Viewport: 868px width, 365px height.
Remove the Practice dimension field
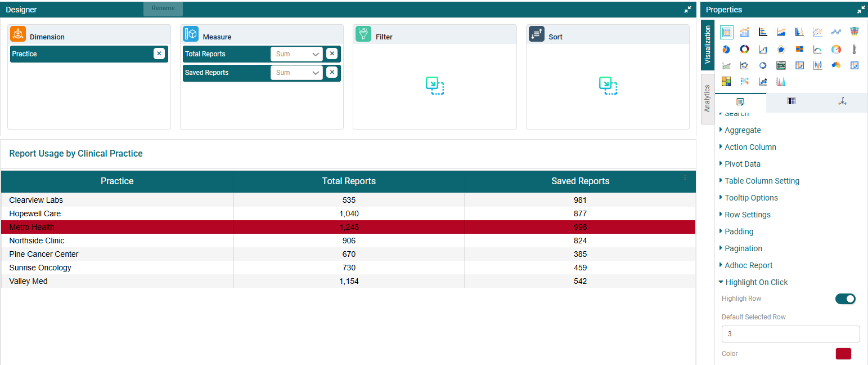[159, 54]
